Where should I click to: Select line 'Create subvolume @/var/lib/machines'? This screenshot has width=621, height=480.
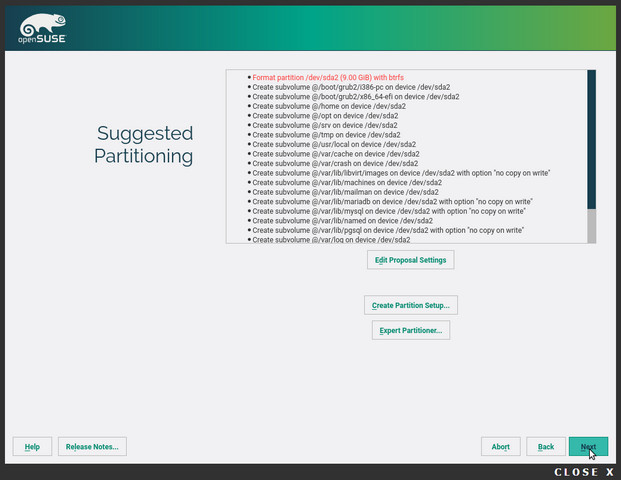[x=347, y=183]
